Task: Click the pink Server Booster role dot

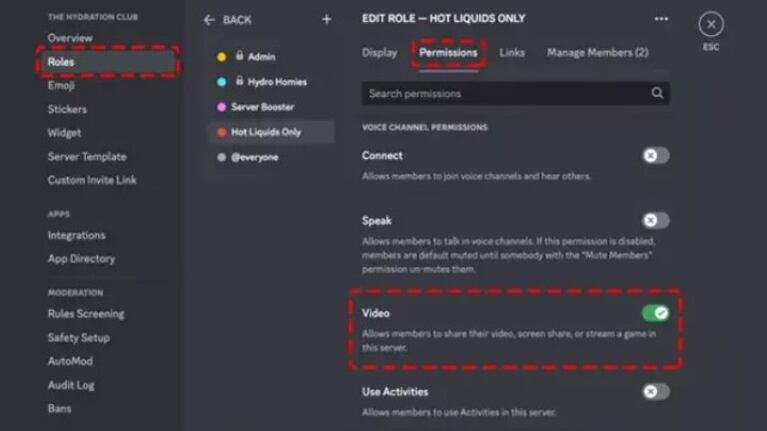Action: 221,107
